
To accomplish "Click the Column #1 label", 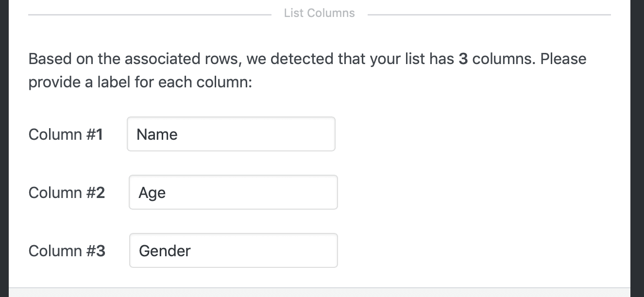I will pos(66,134).
